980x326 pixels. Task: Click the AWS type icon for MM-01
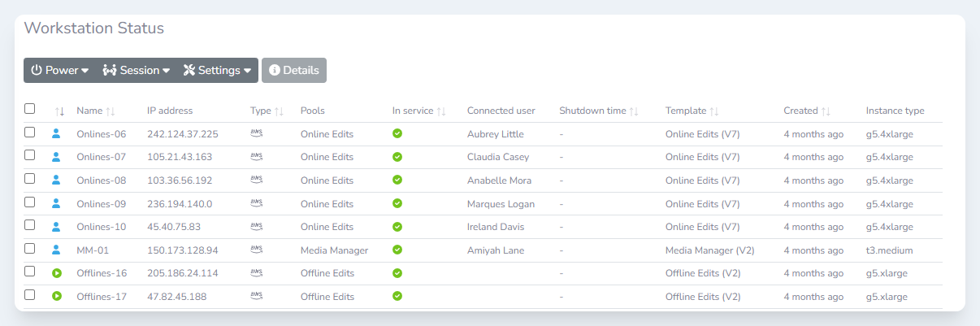click(x=256, y=250)
